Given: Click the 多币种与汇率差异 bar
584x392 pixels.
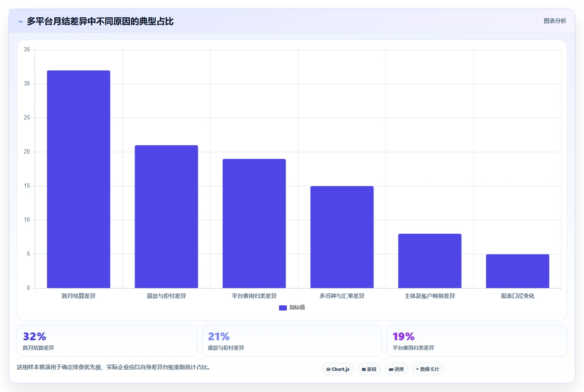Looking at the screenshot, I should coord(342,237).
